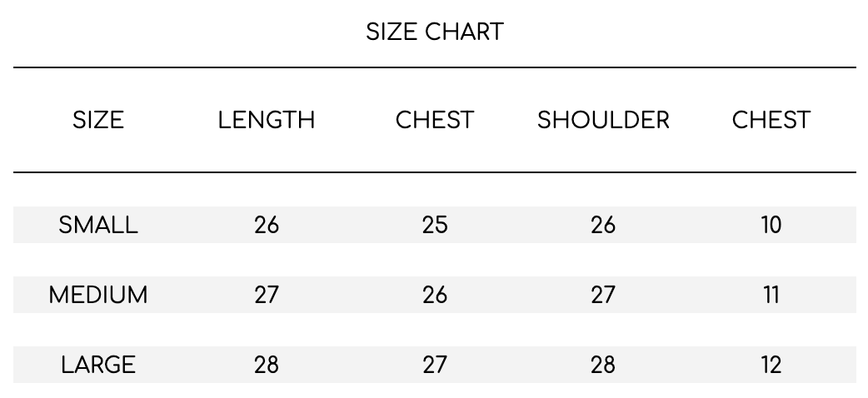The width and height of the screenshot is (868, 398).
Task: Click the value 12 in LARGE row
Action: [771, 365]
